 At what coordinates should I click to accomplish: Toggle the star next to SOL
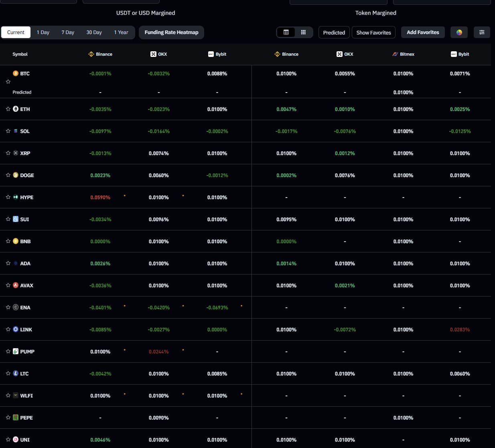point(8,131)
